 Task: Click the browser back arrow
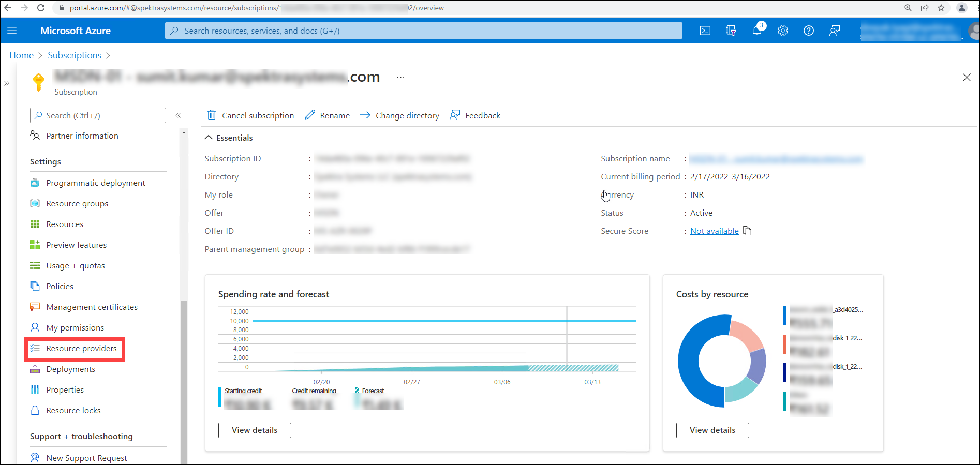click(x=8, y=8)
